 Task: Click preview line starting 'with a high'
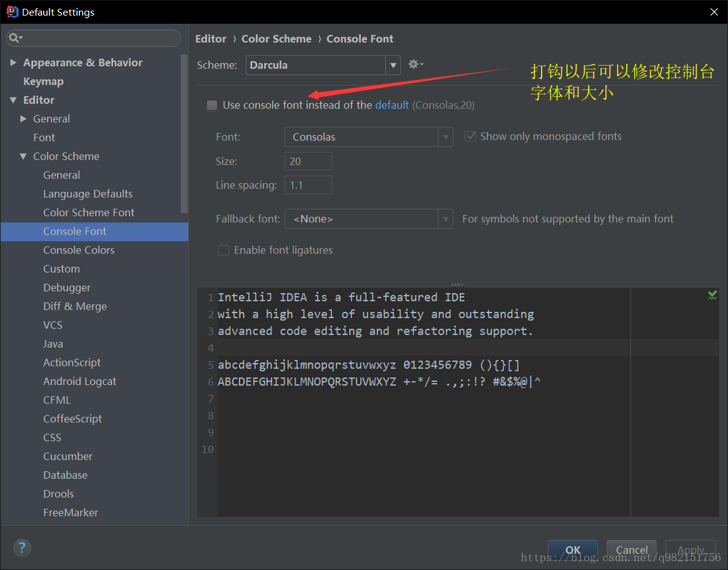click(x=376, y=314)
